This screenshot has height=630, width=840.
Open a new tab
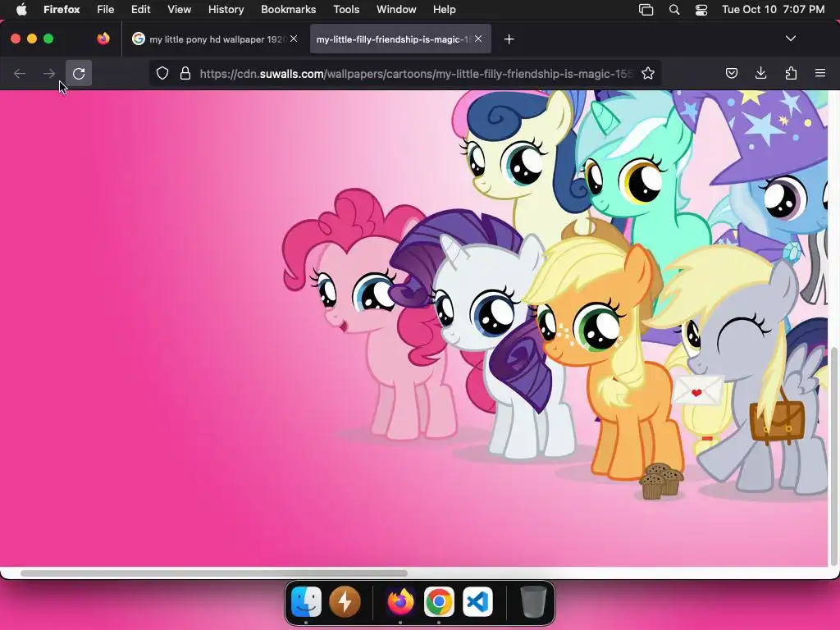(509, 39)
